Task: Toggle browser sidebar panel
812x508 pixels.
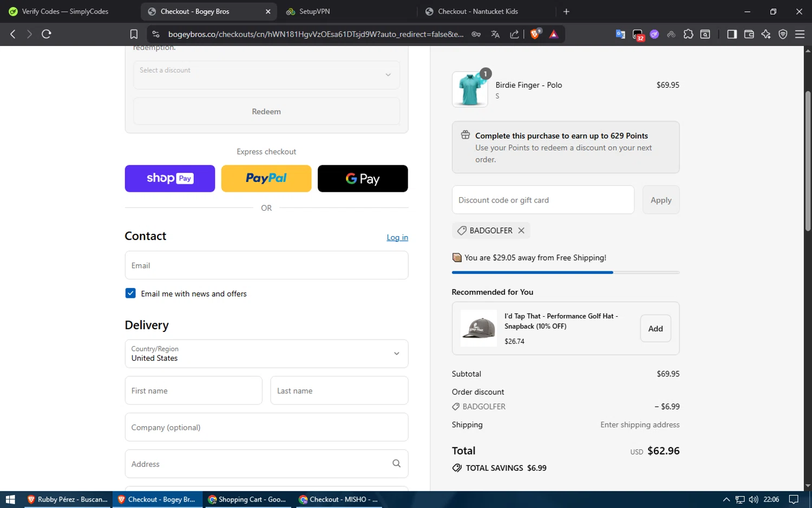Action: click(732, 34)
